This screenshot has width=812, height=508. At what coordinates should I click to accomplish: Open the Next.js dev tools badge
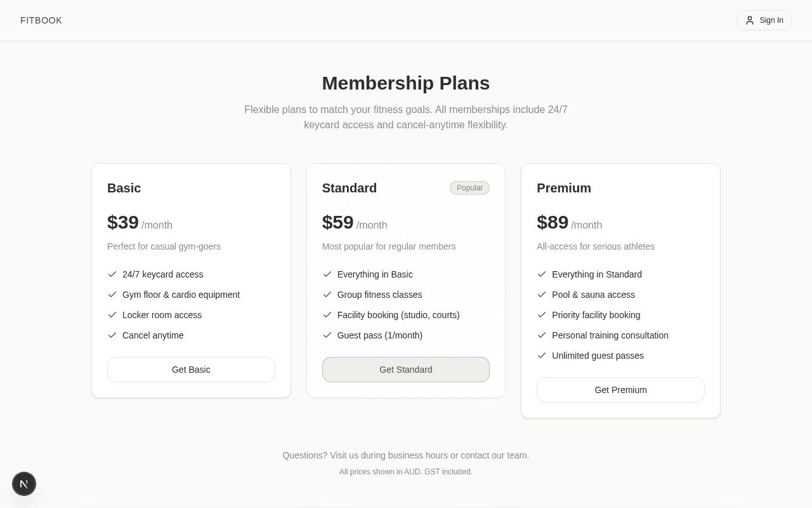coord(24,484)
